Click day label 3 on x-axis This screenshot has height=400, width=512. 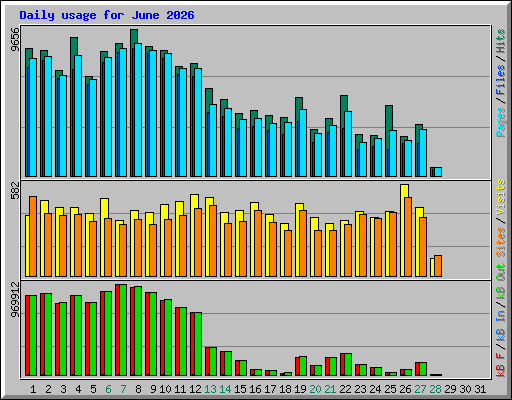(63, 389)
